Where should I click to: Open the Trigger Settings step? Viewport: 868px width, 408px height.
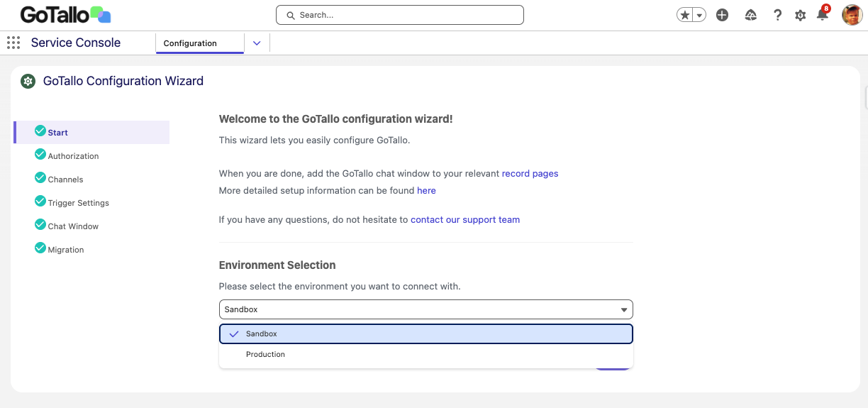point(78,203)
